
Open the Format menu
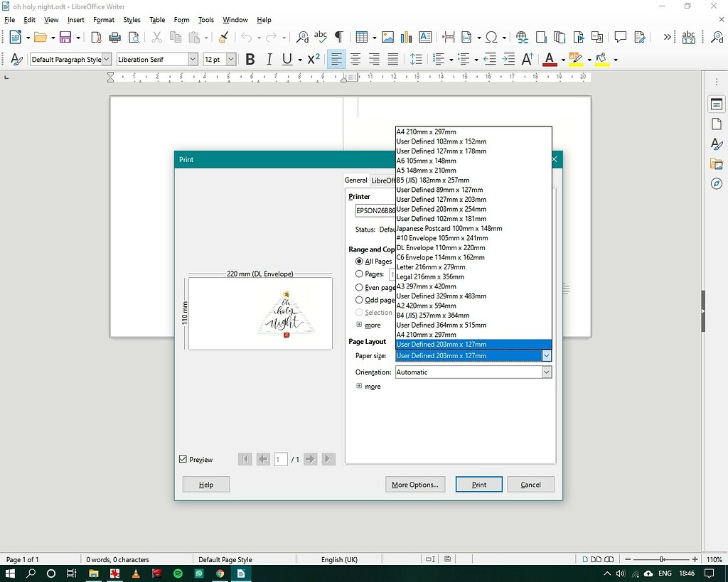click(104, 20)
